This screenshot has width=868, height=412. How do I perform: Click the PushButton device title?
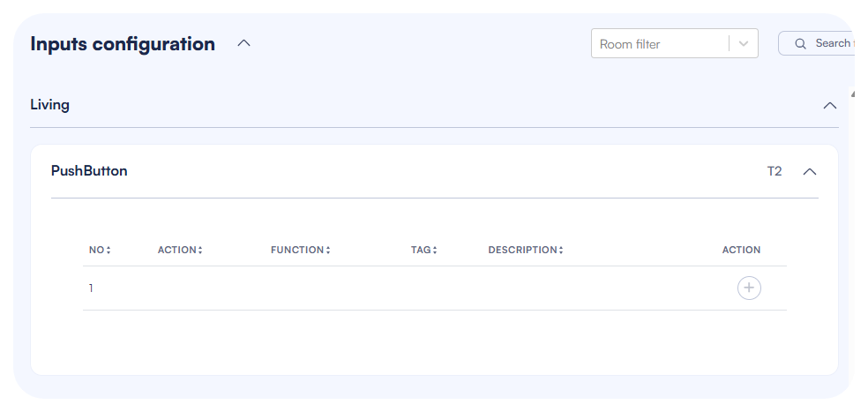pyautogui.click(x=89, y=171)
